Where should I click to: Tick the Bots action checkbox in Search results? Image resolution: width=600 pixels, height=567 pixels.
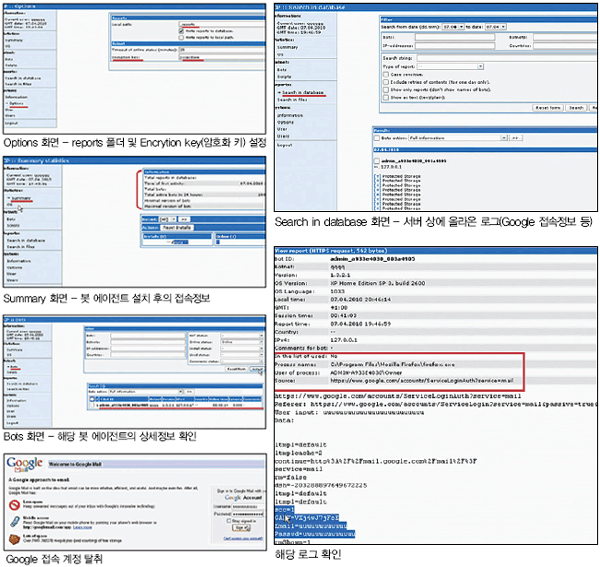[377, 138]
